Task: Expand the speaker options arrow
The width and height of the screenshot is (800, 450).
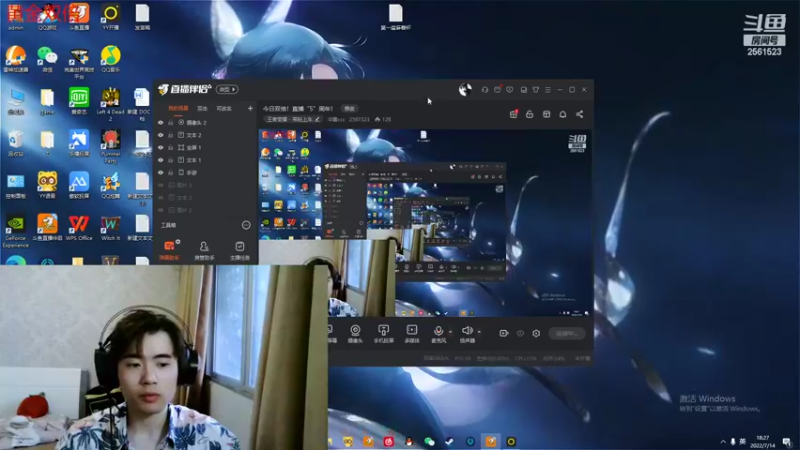Action: coord(479,332)
